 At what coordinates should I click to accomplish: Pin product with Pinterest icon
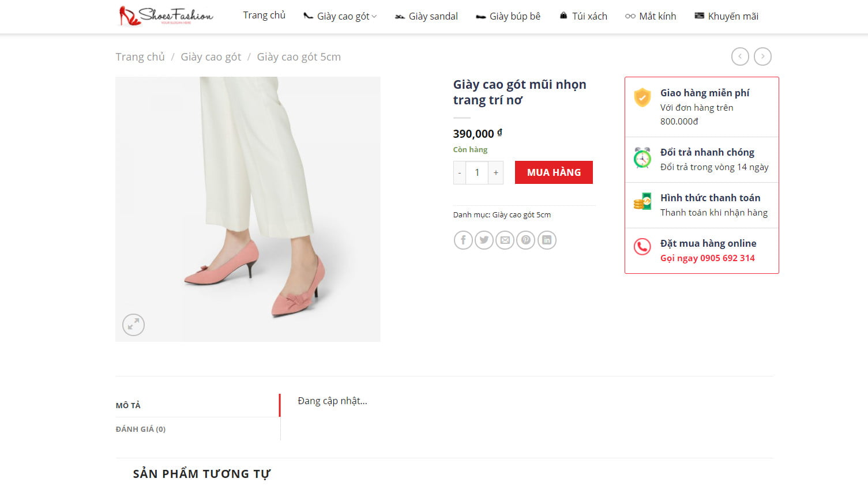pos(525,240)
